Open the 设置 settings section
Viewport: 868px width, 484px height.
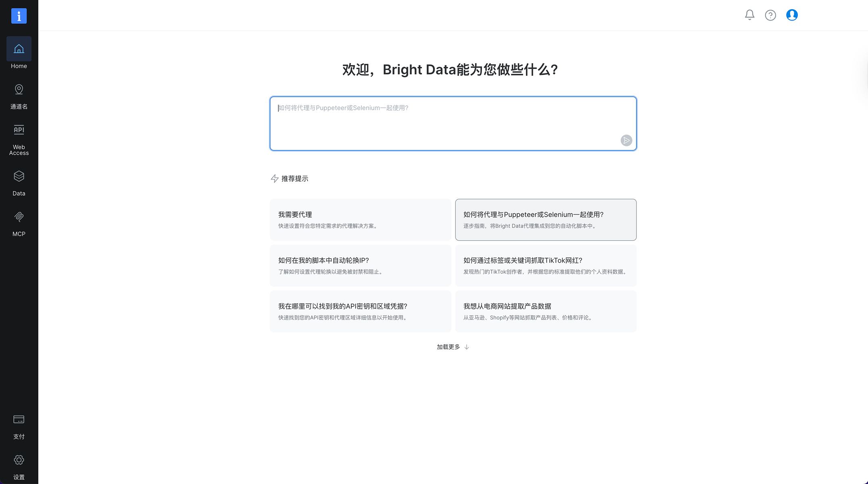[19, 467]
